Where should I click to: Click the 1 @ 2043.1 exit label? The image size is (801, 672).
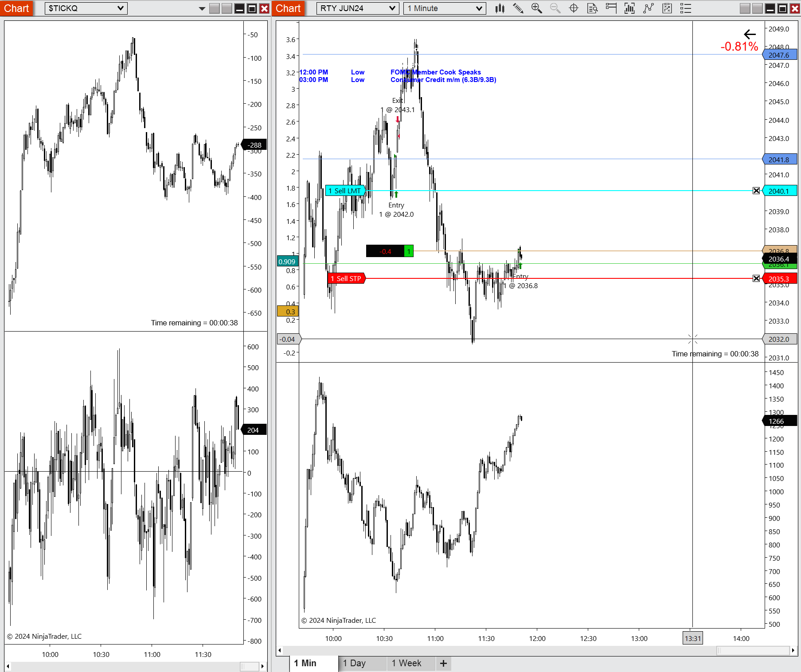[x=398, y=110]
